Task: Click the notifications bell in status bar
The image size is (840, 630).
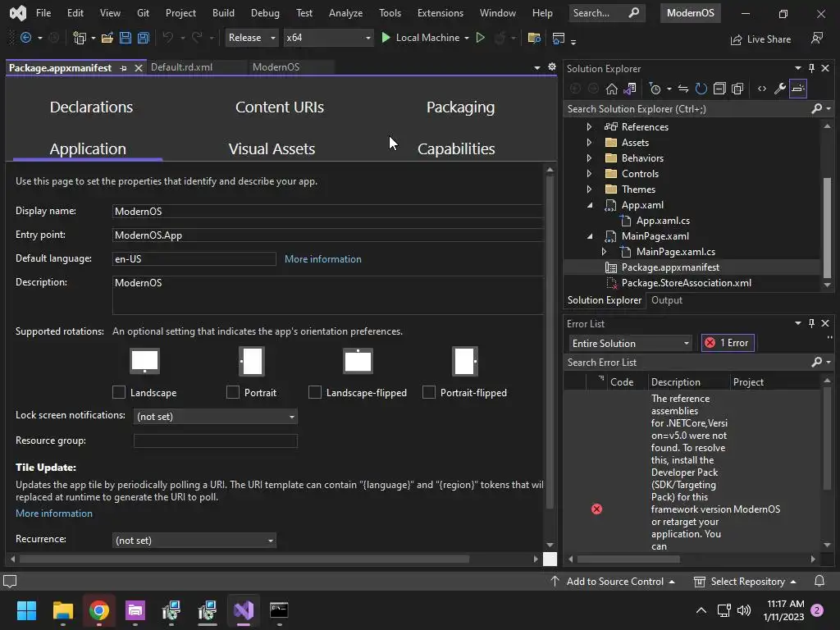Action: point(819,582)
